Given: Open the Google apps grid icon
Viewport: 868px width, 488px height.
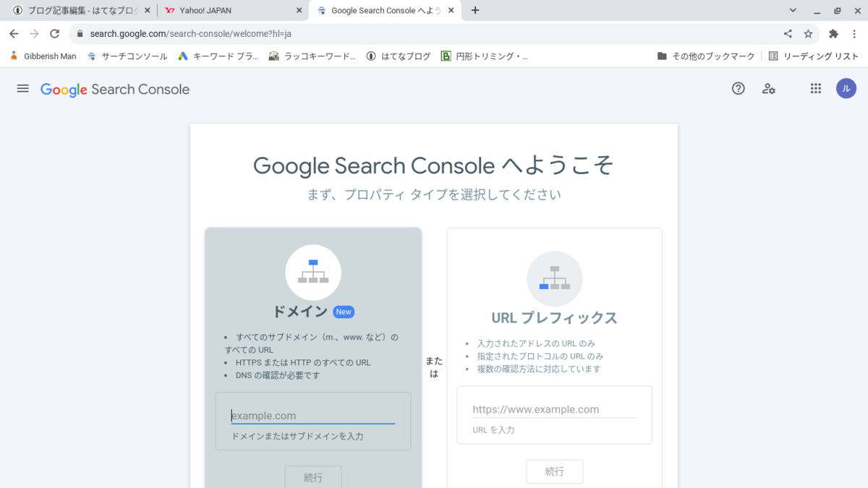Looking at the screenshot, I should coord(816,88).
